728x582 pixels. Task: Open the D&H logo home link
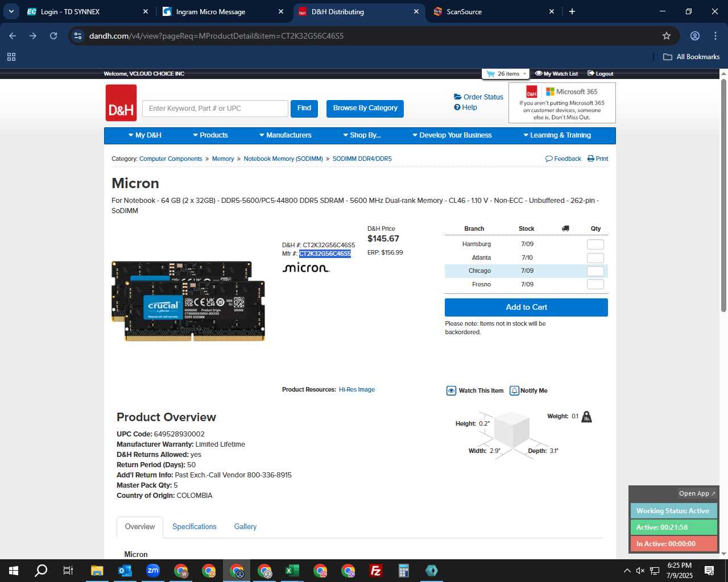pyautogui.click(x=121, y=103)
